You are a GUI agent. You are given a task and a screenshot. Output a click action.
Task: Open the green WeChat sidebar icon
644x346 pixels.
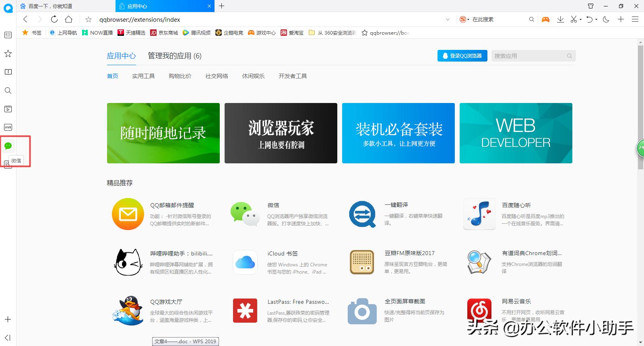(8, 146)
